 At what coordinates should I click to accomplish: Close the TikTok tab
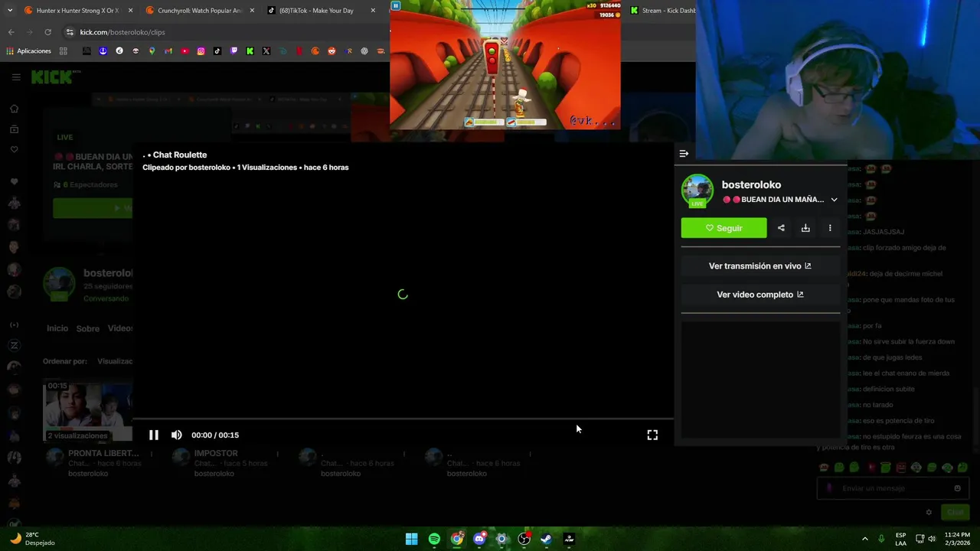click(373, 11)
